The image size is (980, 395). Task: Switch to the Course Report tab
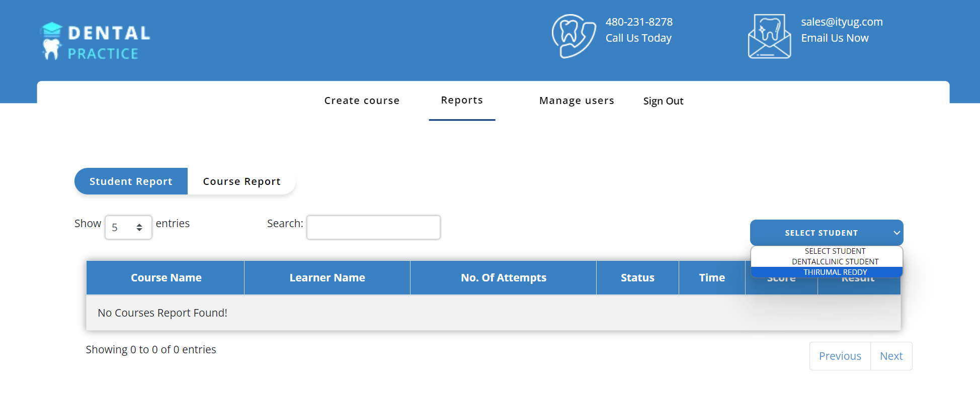point(241,181)
